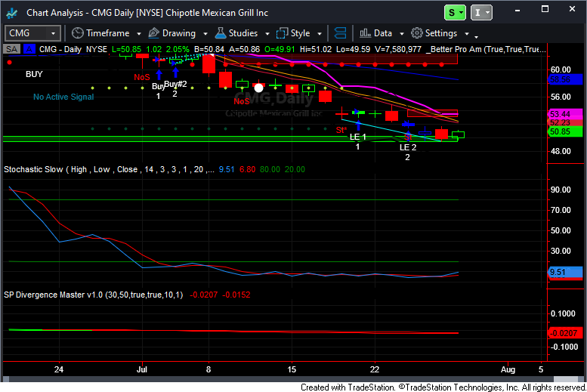Expand the Timeframe dropdown arrow
This screenshot has width=587, height=392.
click(139, 34)
